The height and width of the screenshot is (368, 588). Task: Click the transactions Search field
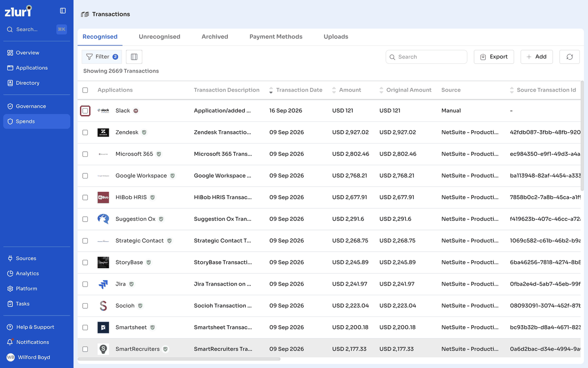click(426, 57)
